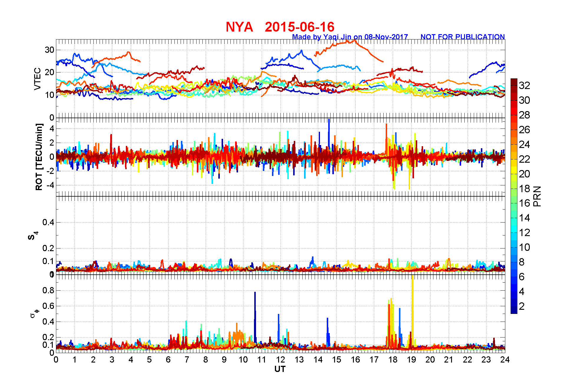The width and height of the screenshot is (561, 392).
Task: Select the PRN colorbar scale
Action: [x=514, y=196]
